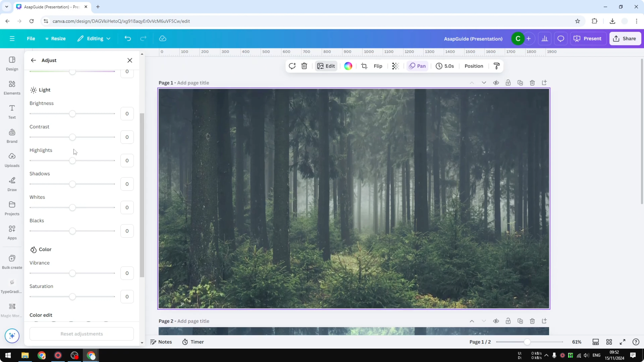Viewport: 644px width, 362px height.
Task: Expand the browser tab search chevron
Action: point(6,7)
